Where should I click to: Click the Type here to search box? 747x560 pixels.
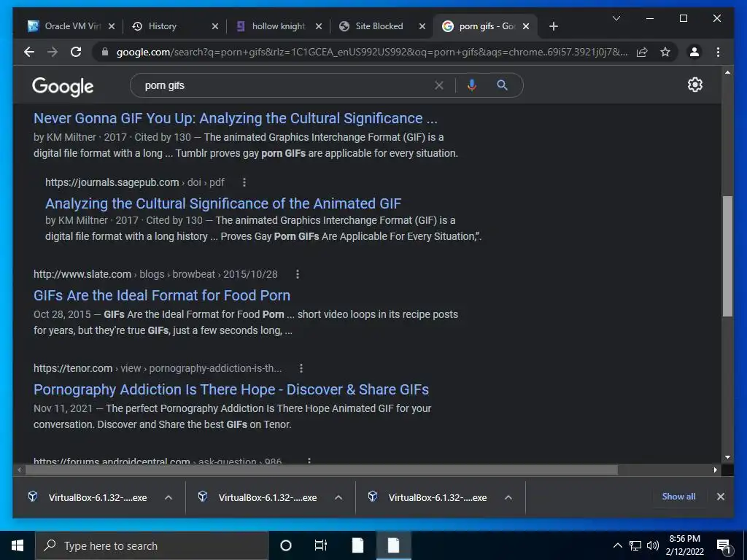pyautogui.click(x=152, y=545)
